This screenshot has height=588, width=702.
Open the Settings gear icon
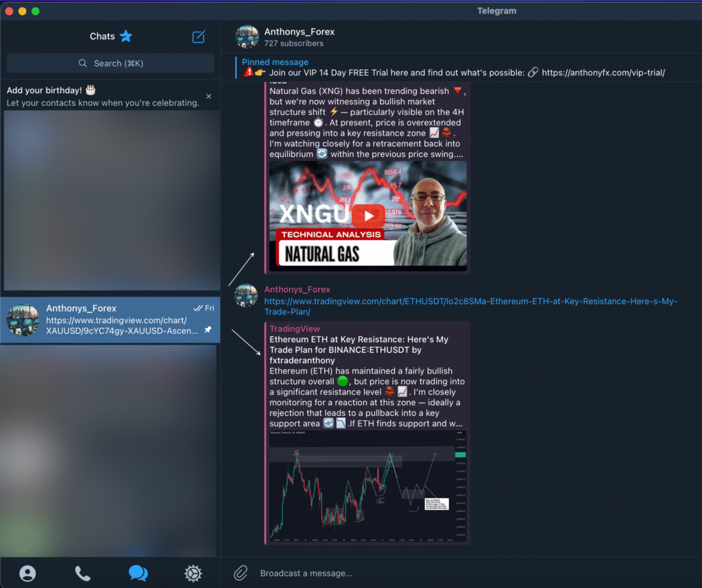[x=193, y=573]
